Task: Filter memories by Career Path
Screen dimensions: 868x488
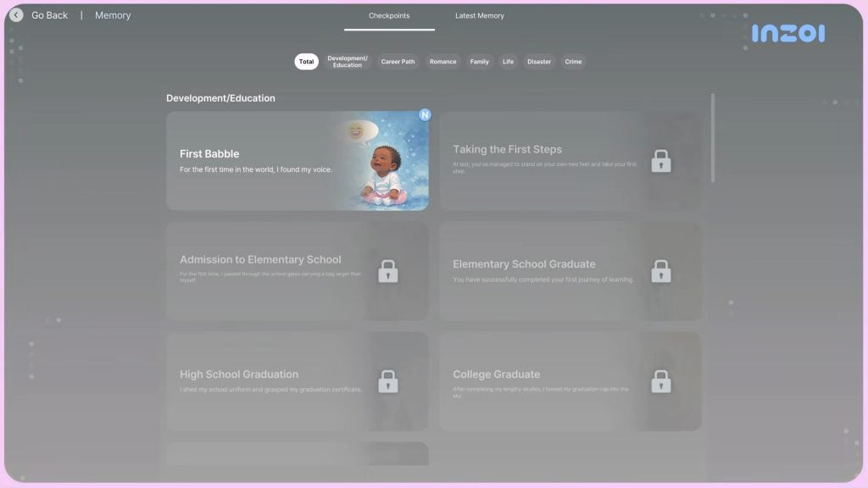Action: (398, 62)
